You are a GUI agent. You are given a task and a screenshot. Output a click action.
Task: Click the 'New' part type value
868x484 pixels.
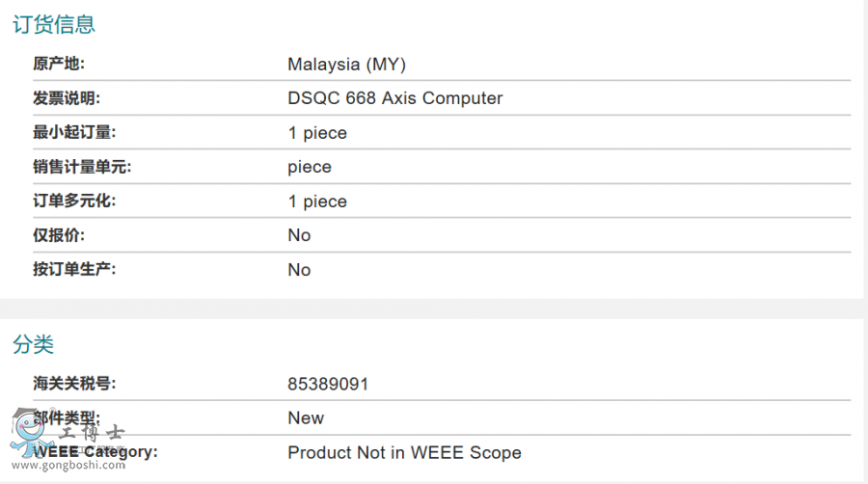pos(306,417)
